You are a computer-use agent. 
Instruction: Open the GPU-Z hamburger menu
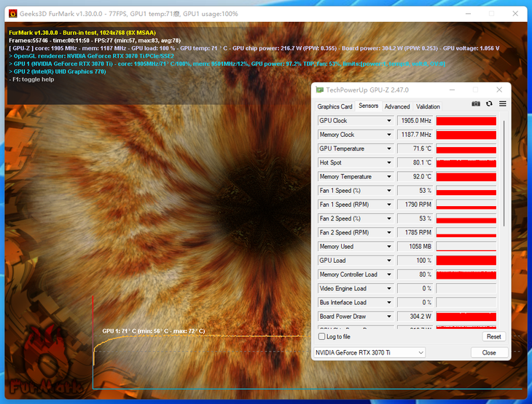point(502,104)
